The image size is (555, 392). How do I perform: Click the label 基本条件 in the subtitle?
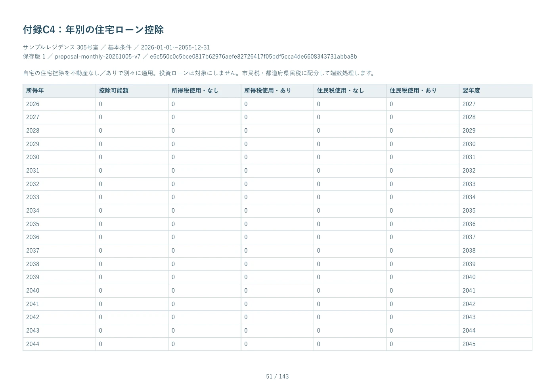tap(120, 48)
